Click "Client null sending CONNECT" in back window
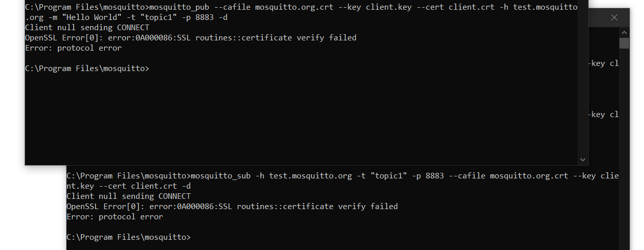 [128, 196]
